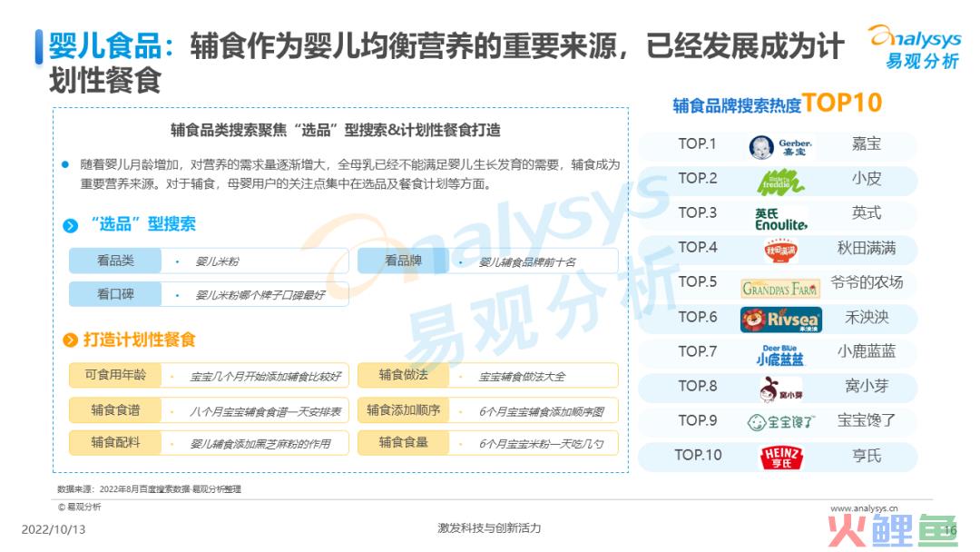This screenshot has height=552, width=980.
Task: Click the Little Freddie logo in TOP.2 row
Action: tap(780, 182)
